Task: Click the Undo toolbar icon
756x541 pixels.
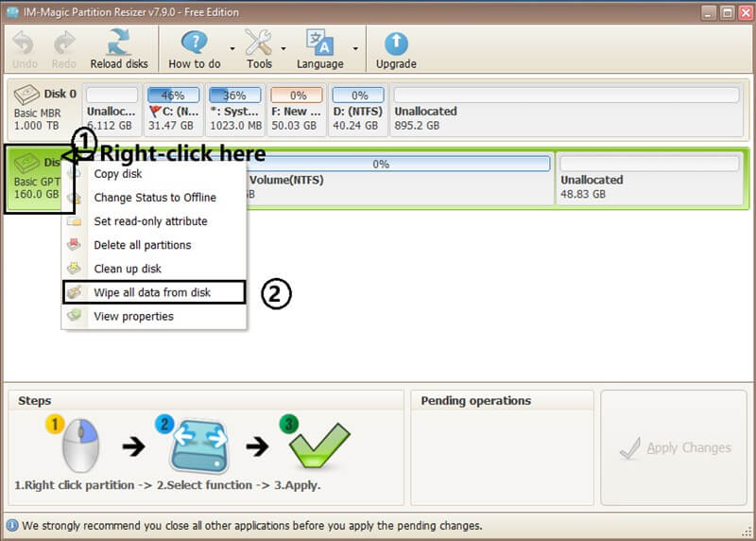Action: [24, 44]
